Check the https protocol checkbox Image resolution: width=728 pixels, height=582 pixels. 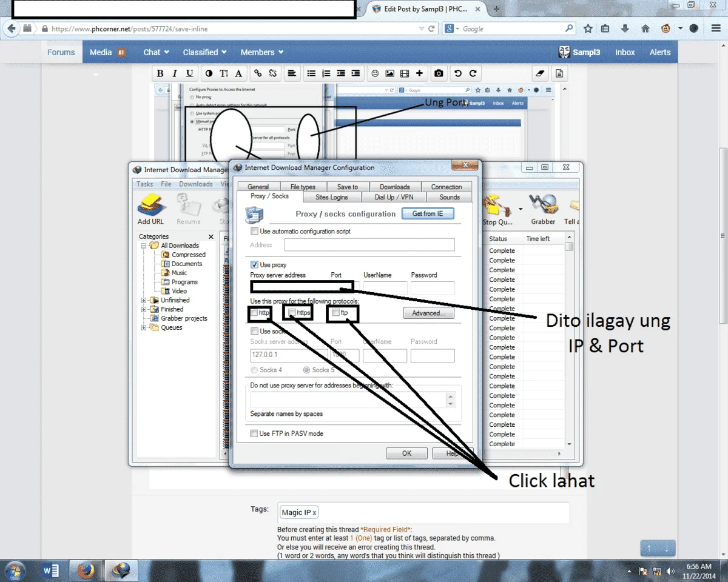pos(292,313)
